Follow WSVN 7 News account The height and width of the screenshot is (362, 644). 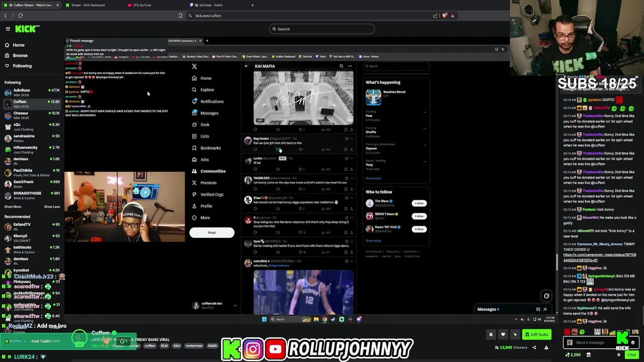pos(419,216)
